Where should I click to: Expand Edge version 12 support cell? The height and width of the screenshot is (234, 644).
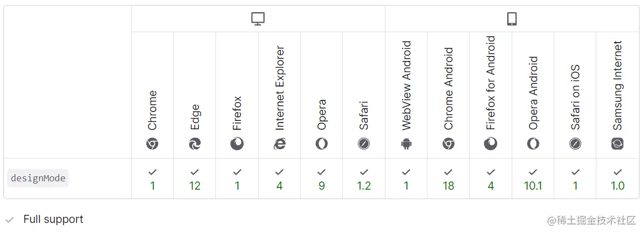click(195, 179)
